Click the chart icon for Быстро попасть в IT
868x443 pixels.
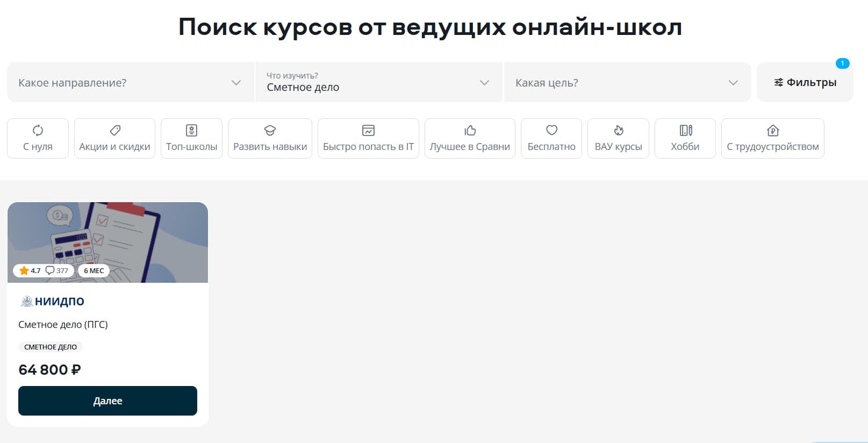click(368, 130)
